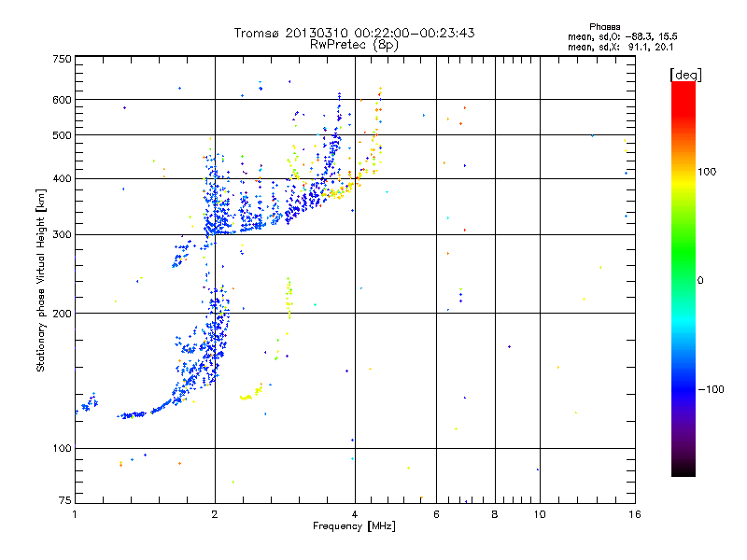Click the y-axis tick label "750"
Image resolution: width=747 pixels, height=560 pixels.
coord(62,59)
